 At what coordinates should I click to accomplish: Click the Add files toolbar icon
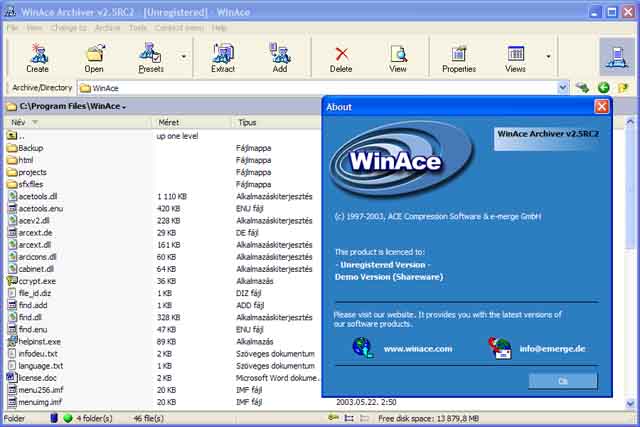tap(280, 53)
